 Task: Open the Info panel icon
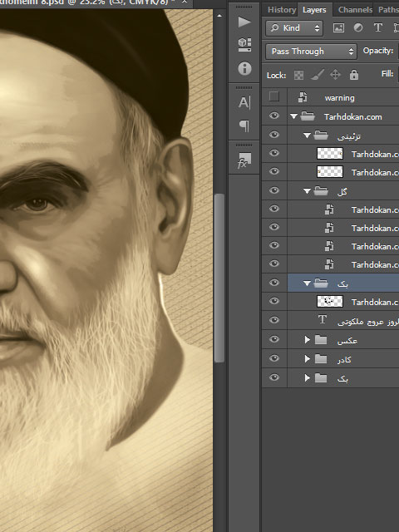244,68
